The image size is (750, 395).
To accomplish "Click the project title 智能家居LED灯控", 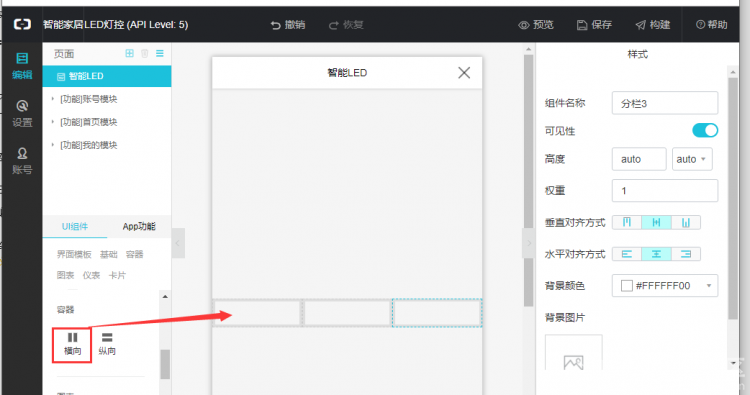I will click(x=115, y=24).
